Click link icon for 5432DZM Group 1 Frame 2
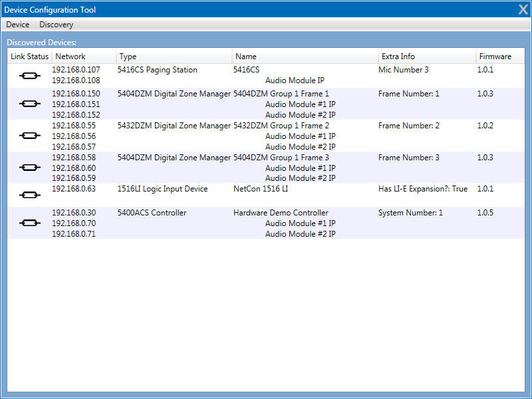Image resolution: width=532 pixels, height=399 pixels. 29,136
